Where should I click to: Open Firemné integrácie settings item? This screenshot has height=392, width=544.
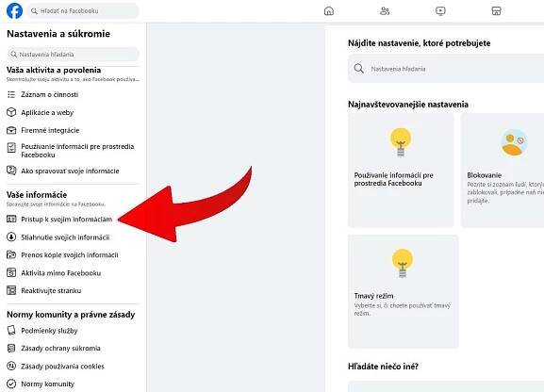tap(50, 130)
